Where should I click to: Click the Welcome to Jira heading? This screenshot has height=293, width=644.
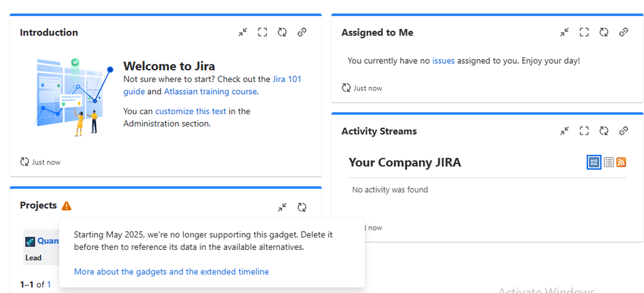(169, 66)
